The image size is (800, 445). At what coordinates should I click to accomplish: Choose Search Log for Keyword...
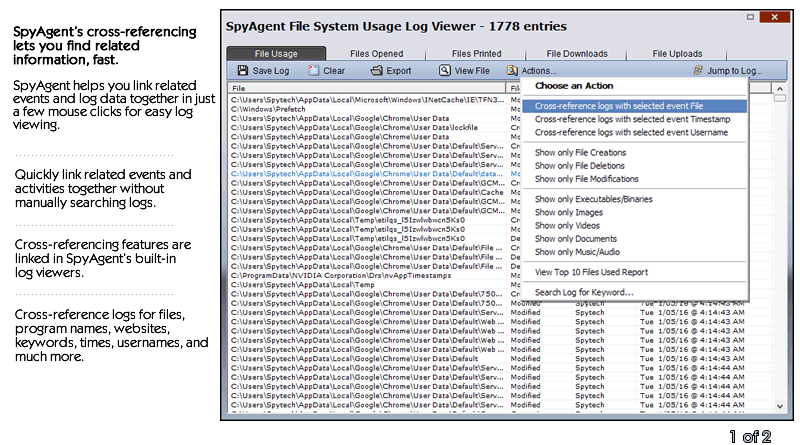[x=584, y=292]
